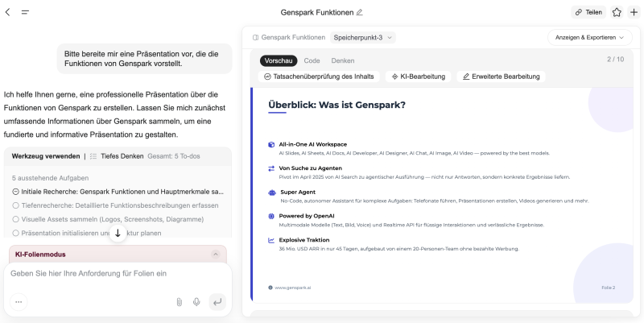Switch to the Denken tab
This screenshot has width=644, height=323.
[342, 60]
